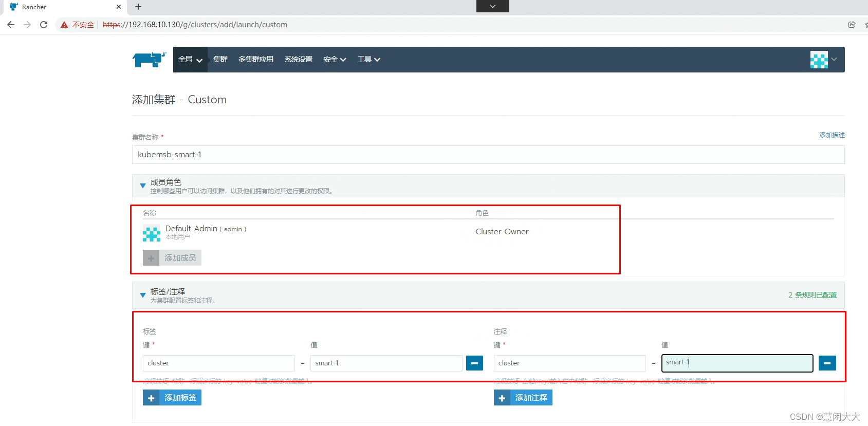Click the 添加标签 add label button
Viewport: 868px width, 426px height.
(172, 398)
